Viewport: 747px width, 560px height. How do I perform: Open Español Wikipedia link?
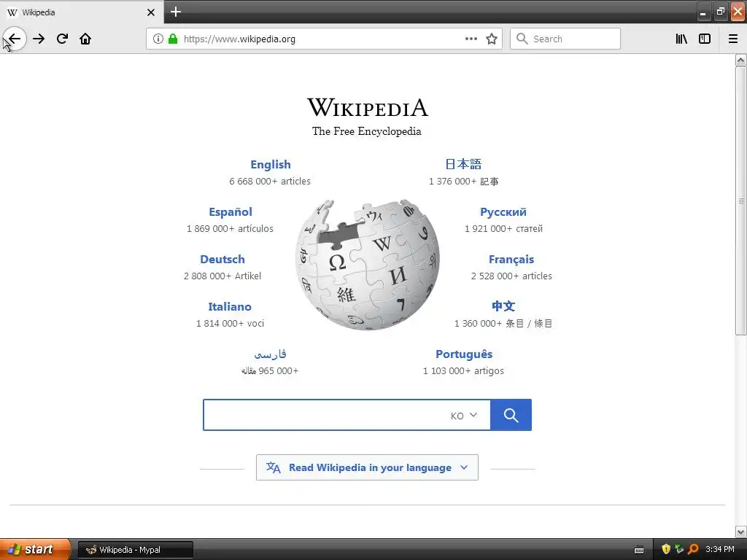[x=231, y=212]
